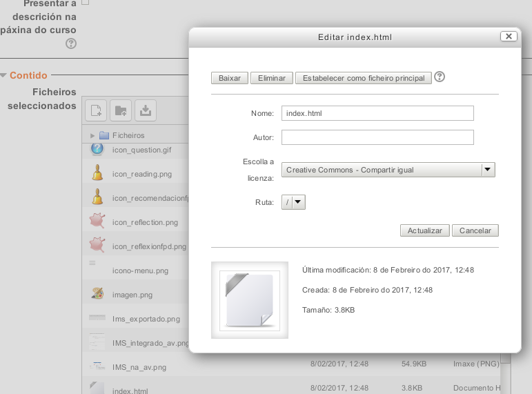Screen dimensions: 532x394
Task: Click the download all files icon
Action: [x=146, y=110]
